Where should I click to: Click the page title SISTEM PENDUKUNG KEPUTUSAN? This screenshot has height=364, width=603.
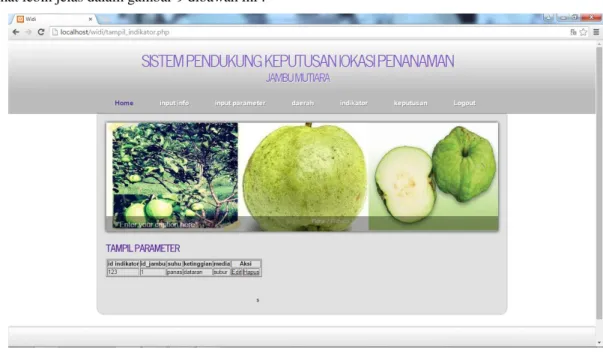pos(298,61)
